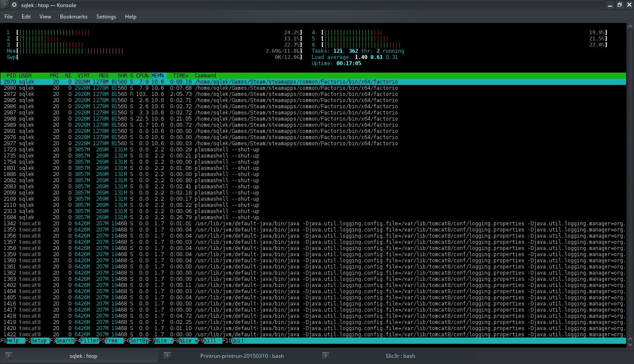Screen dimensions: 634x364
Task: Select the factorio process with PID 2988
Action: click(313, 119)
